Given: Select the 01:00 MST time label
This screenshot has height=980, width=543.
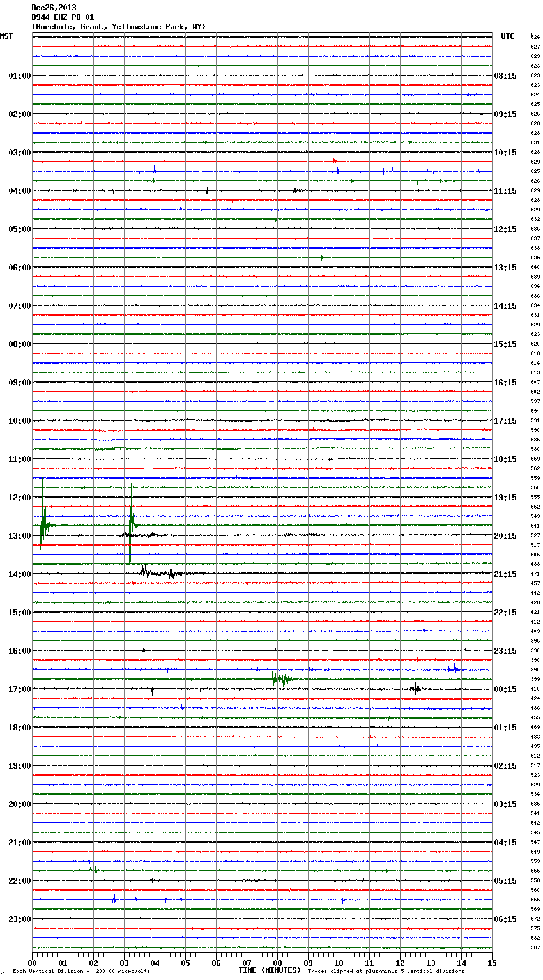Looking at the screenshot, I should click(20, 76).
